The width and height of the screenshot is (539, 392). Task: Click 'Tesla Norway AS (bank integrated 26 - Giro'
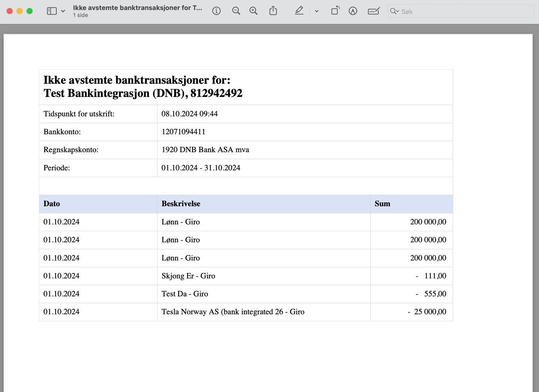[233, 312]
